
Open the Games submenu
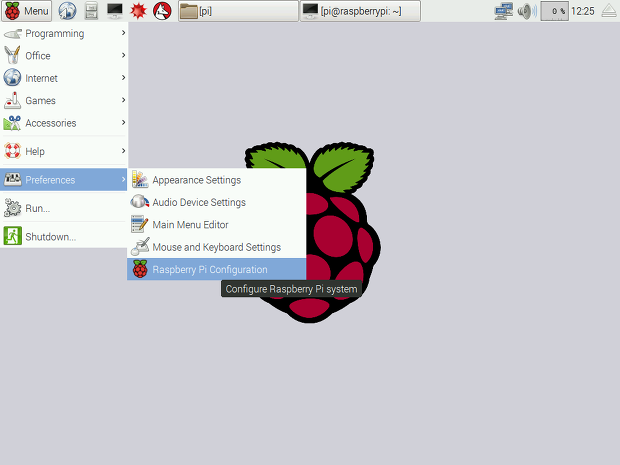(x=64, y=100)
